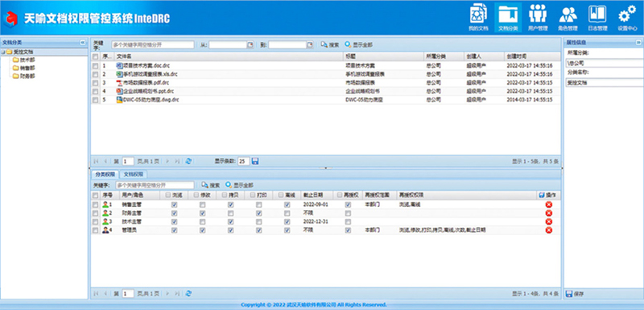Toggle 再授权 checkbox for 管理员
The height and width of the screenshot is (310, 644).
pos(349,230)
